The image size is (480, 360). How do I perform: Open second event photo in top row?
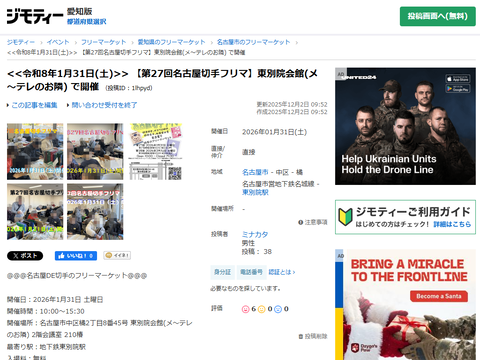95,152
